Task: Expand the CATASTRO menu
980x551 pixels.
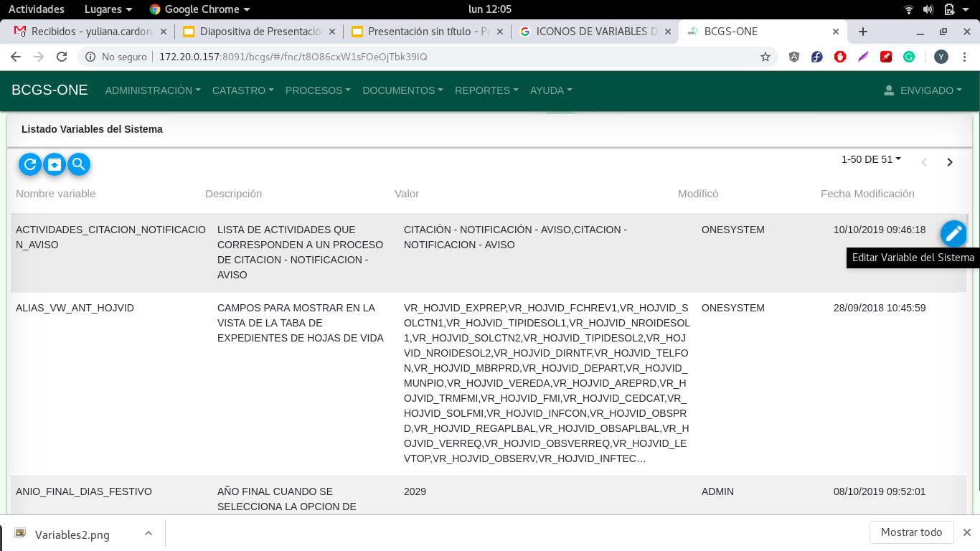Action: pyautogui.click(x=242, y=90)
